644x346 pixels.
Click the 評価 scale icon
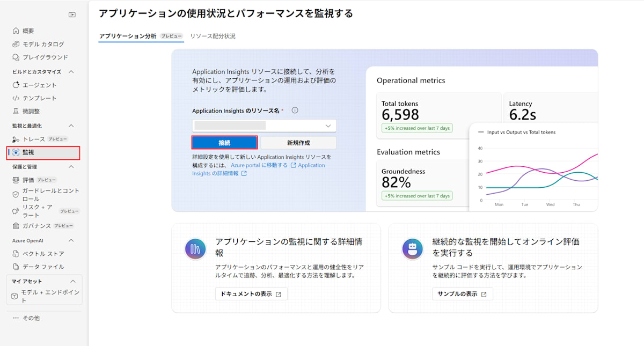point(16,180)
